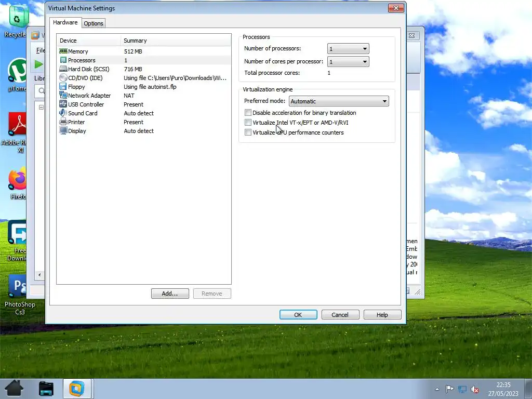Select the Sound Card icon

(x=63, y=113)
